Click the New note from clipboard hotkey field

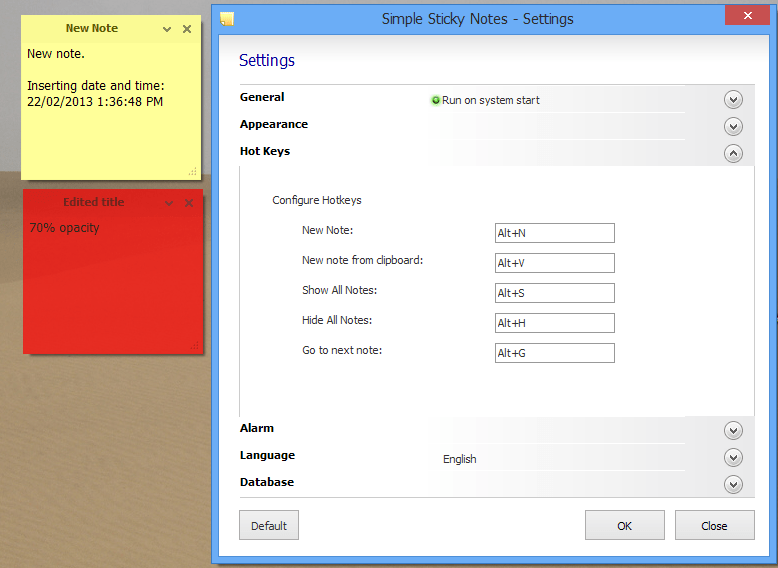[x=555, y=263]
